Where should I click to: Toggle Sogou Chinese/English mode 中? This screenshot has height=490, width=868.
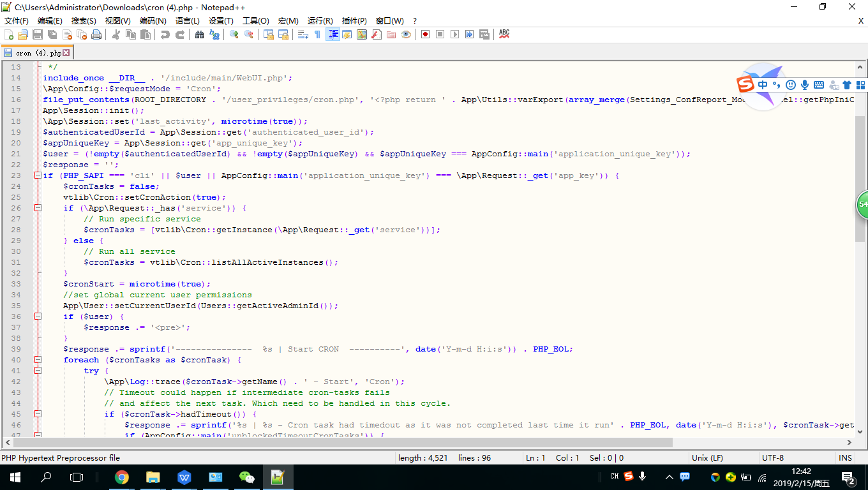coord(763,85)
